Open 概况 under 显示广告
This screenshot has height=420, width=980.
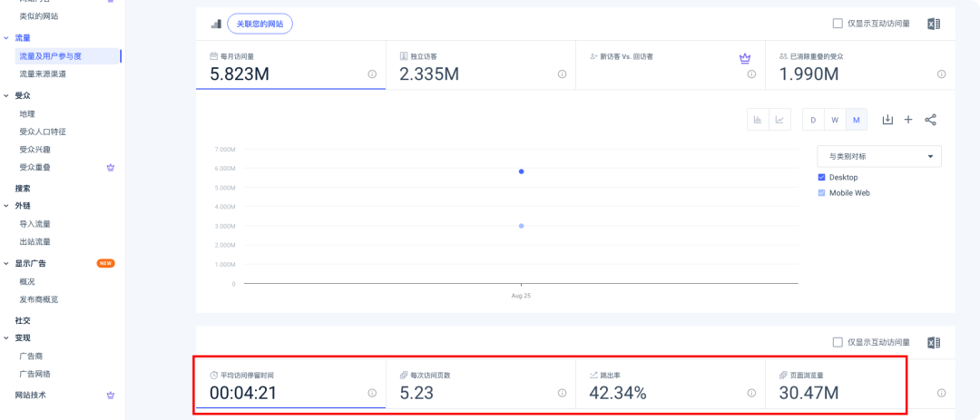(27, 282)
